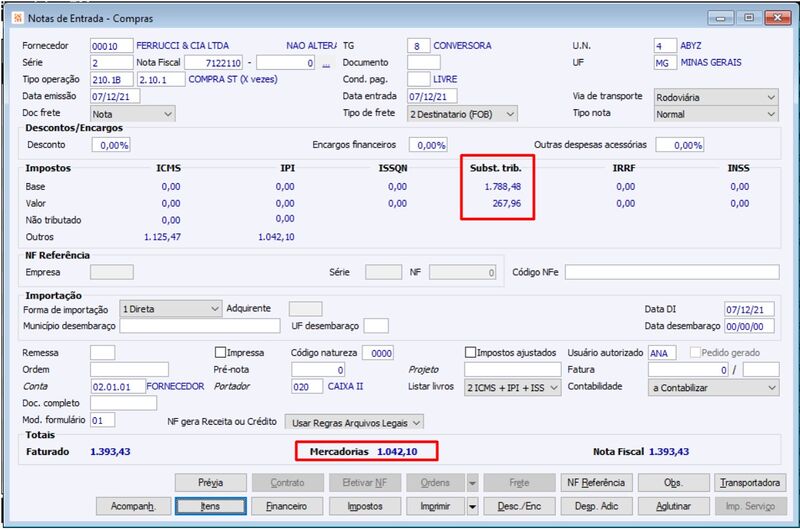The image size is (800, 530).
Task: Open the Financeiro button
Action: 287,507
